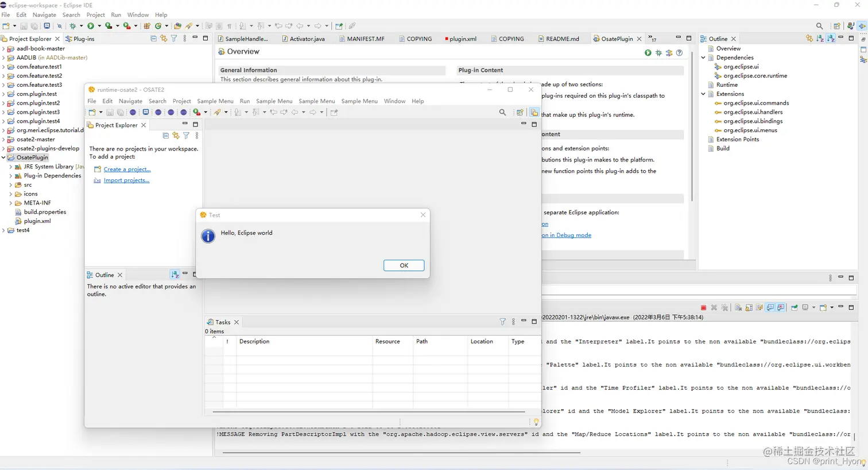Click the Tasks view horizontal scrollbar
Screen dimensions: 868x470
pos(369,411)
